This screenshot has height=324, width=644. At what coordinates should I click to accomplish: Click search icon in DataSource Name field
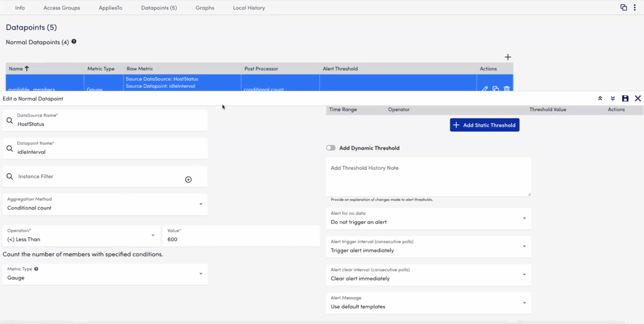pos(10,121)
